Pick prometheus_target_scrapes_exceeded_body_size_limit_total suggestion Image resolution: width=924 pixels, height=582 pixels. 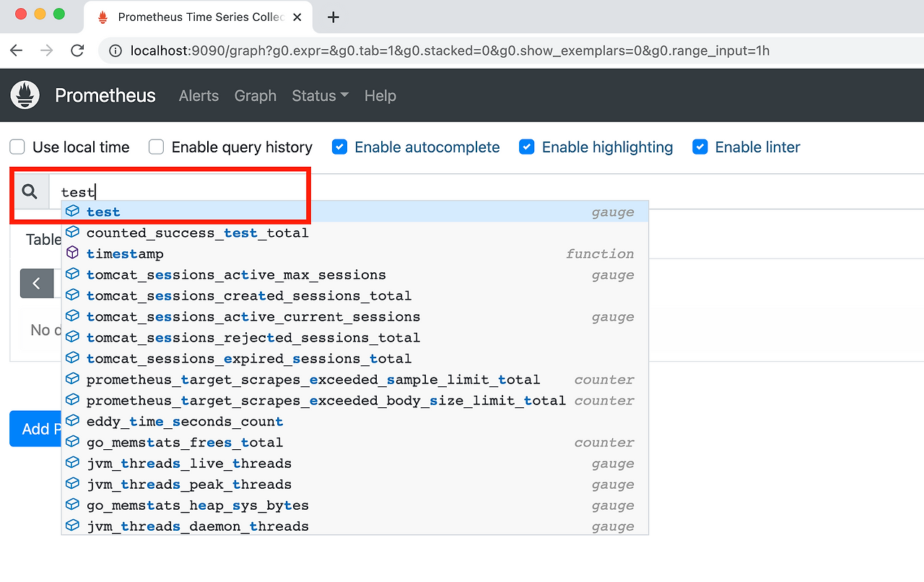click(354, 400)
